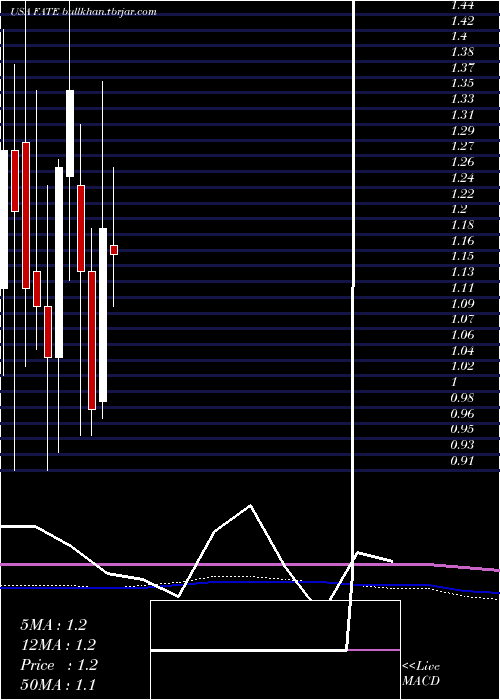Click the 0.98 price axis label
The height and width of the screenshot is (700, 500).
pos(462,398)
